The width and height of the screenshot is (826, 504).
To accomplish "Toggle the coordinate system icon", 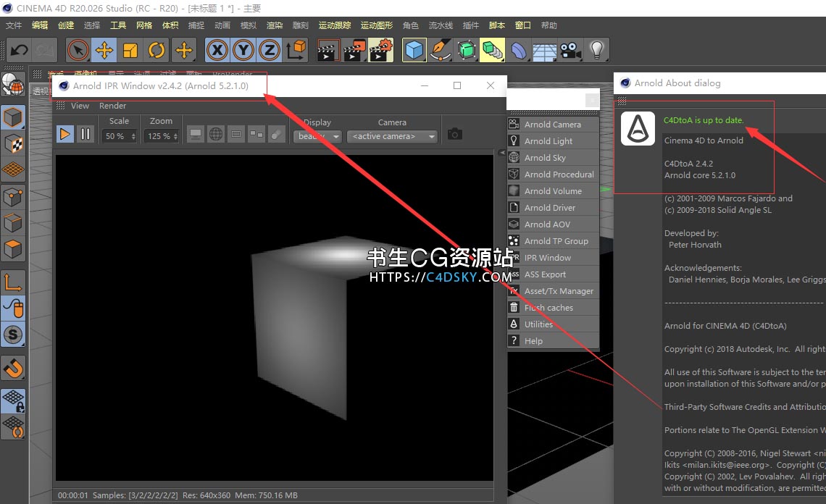I will point(296,50).
